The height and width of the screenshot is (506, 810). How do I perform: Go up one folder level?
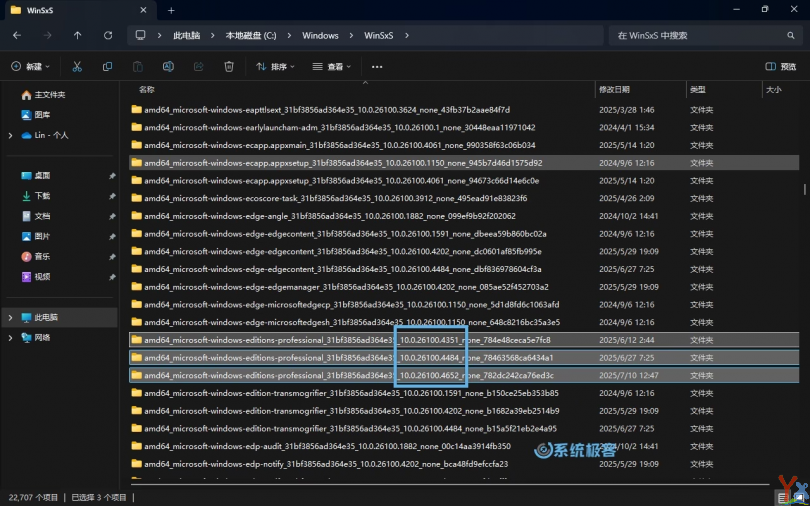coord(78,35)
